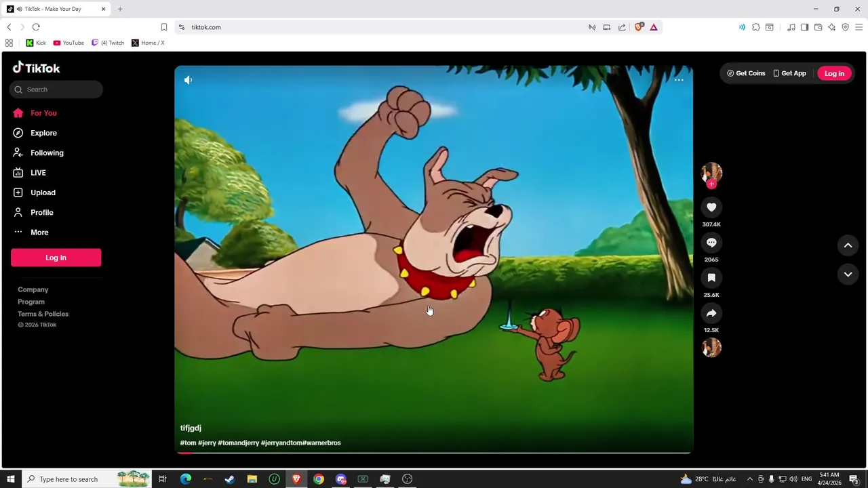
Task: Mute the video with the speaker icon
Action: tap(188, 80)
